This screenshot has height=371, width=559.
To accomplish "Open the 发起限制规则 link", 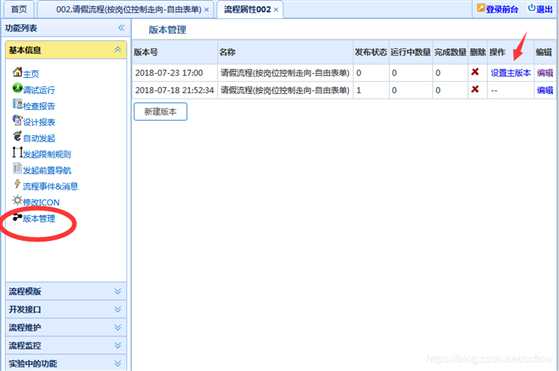I will pyautogui.click(x=47, y=154).
